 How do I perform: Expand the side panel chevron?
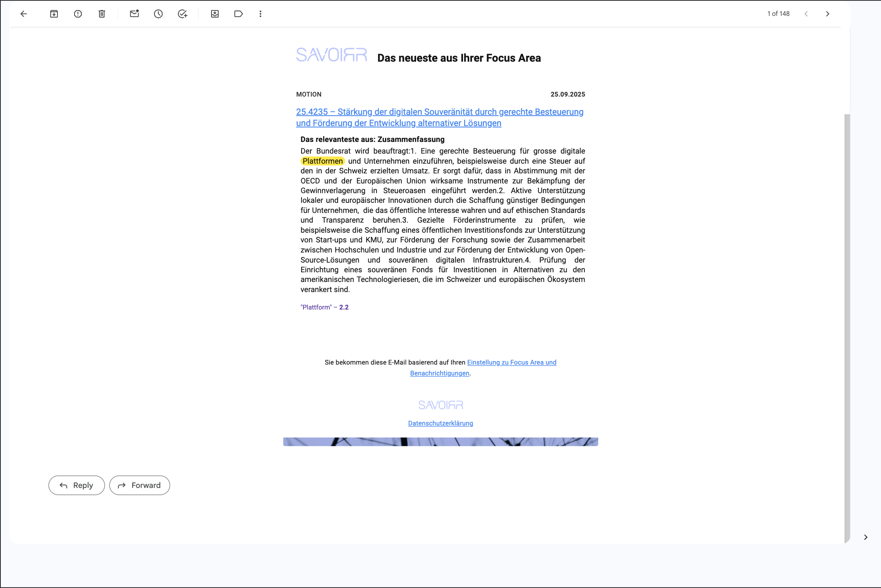click(x=865, y=537)
